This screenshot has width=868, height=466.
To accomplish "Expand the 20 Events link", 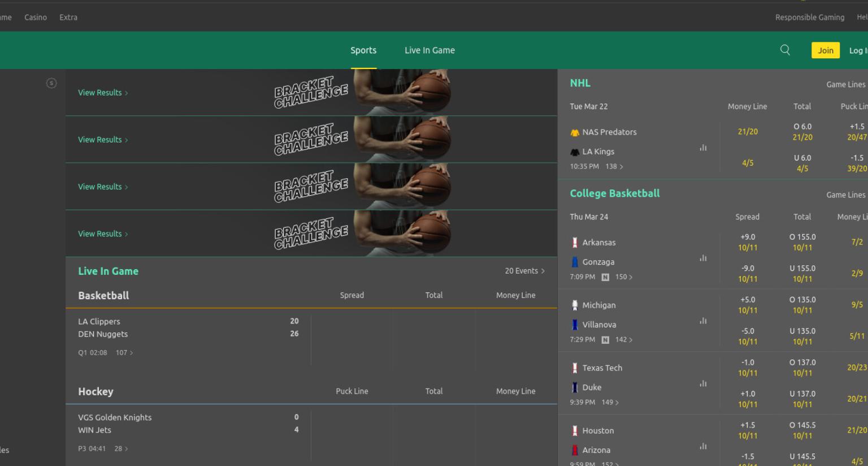I will pyautogui.click(x=524, y=271).
